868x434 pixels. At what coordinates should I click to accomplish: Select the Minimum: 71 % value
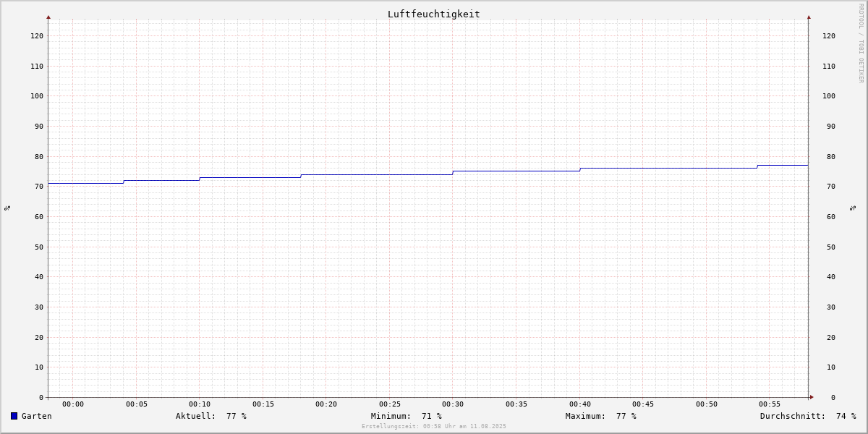407,416
